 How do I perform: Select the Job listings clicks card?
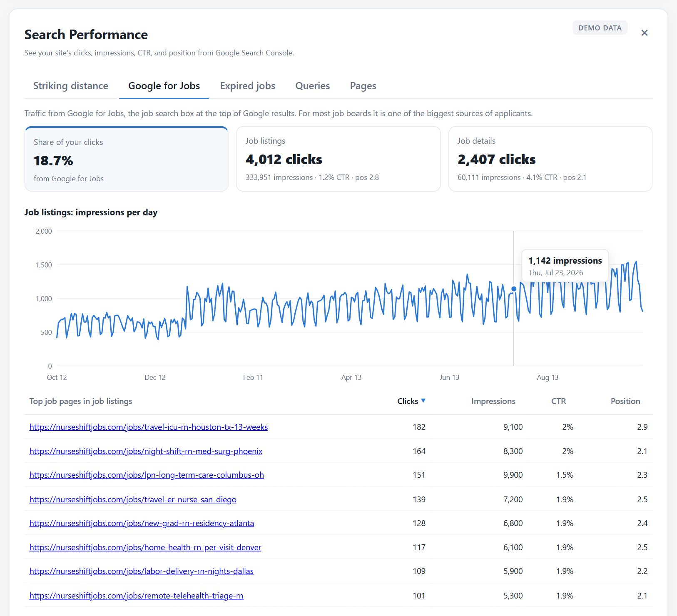[x=338, y=159]
